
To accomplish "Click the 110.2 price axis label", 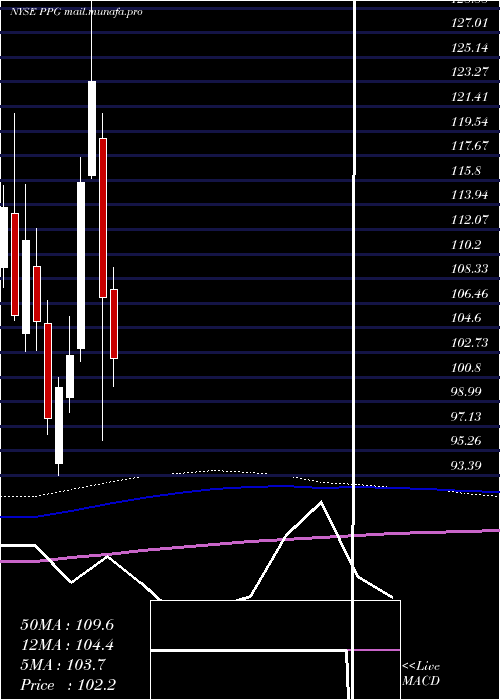I will tap(467, 244).
